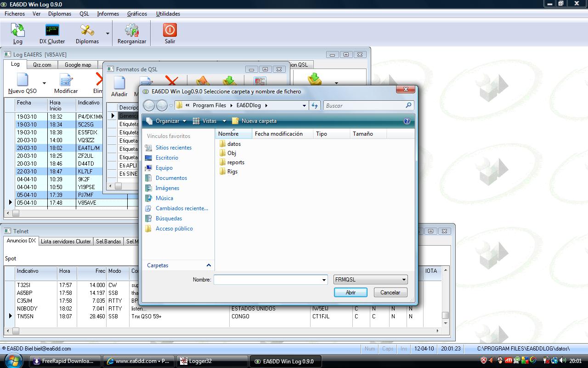Click the Cancelar button
The height and width of the screenshot is (368, 588).
point(390,293)
